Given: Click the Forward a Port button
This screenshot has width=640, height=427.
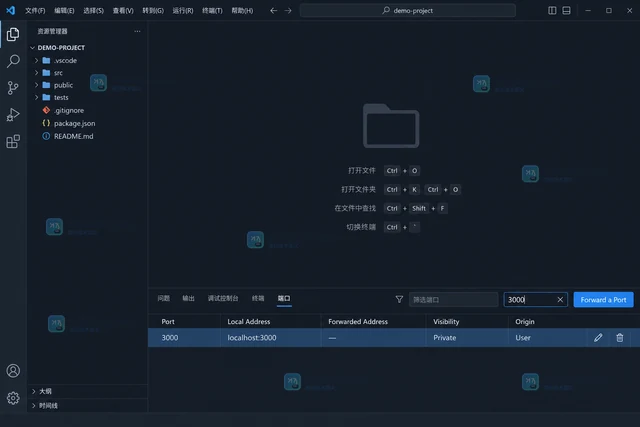Looking at the screenshot, I should pos(603,300).
